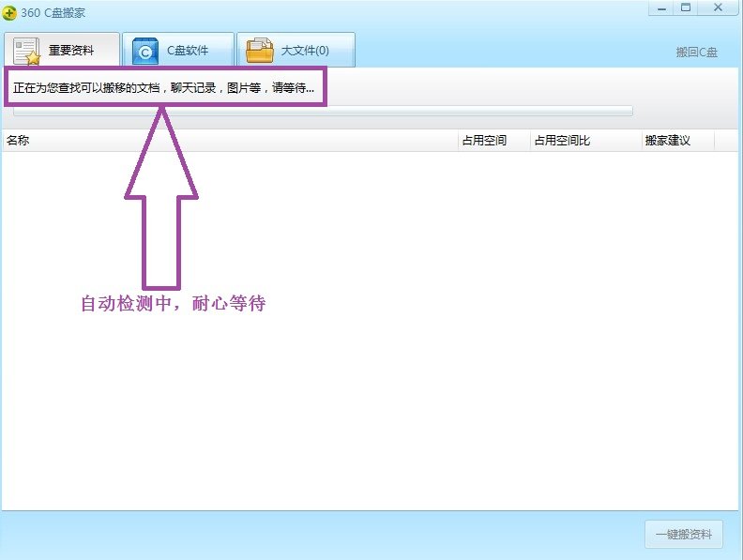Image resolution: width=743 pixels, height=560 pixels.
Task: Click the 搬回C盘 link
Action: point(696,53)
